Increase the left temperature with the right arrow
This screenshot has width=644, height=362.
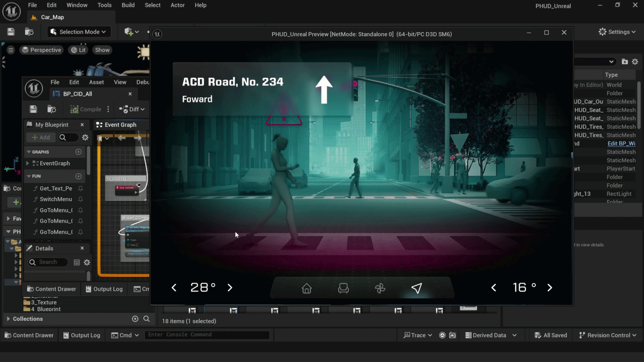click(x=229, y=288)
